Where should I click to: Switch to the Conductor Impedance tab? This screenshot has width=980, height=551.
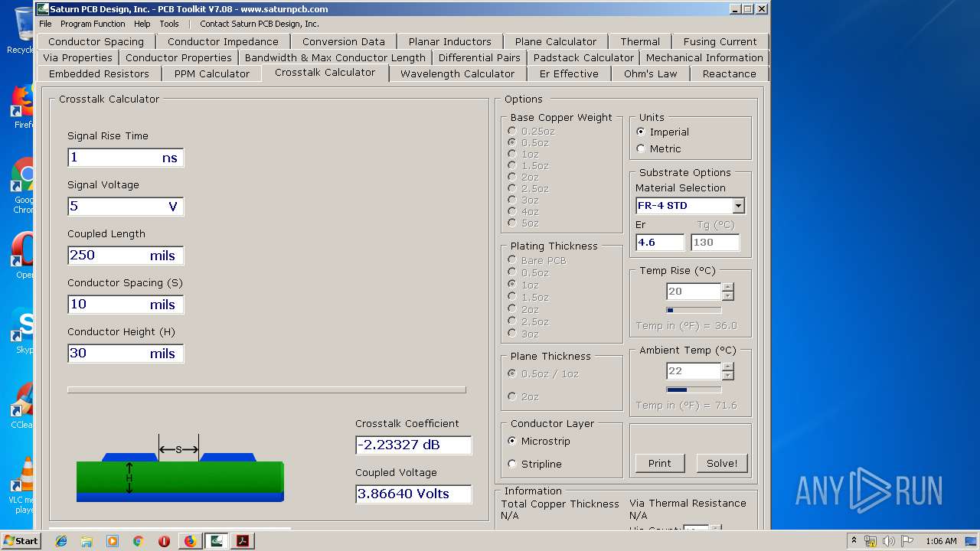[223, 41]
